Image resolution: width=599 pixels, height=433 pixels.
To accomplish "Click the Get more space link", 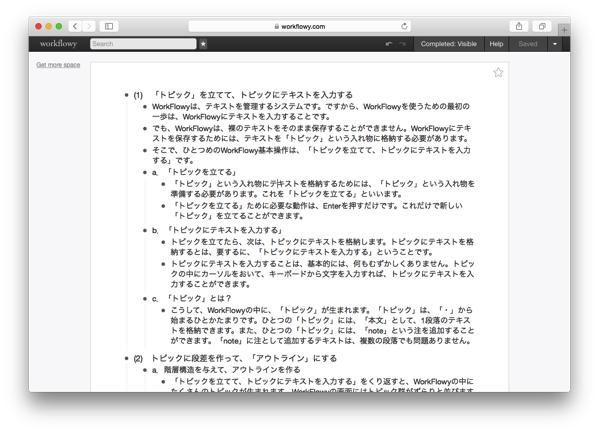I will point(58,65).
